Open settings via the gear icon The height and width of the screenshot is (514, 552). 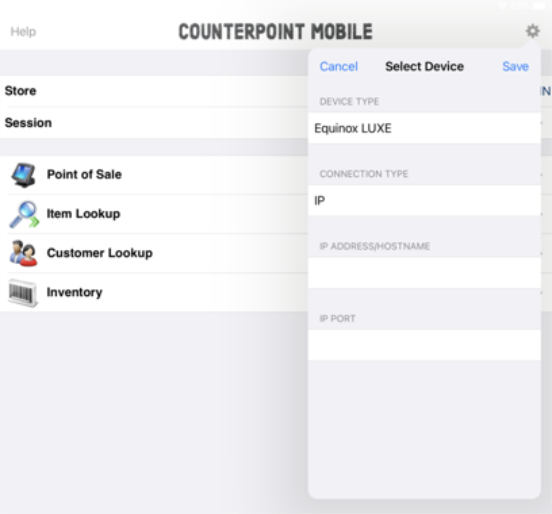pyautogui.click(x=533, y=31)
